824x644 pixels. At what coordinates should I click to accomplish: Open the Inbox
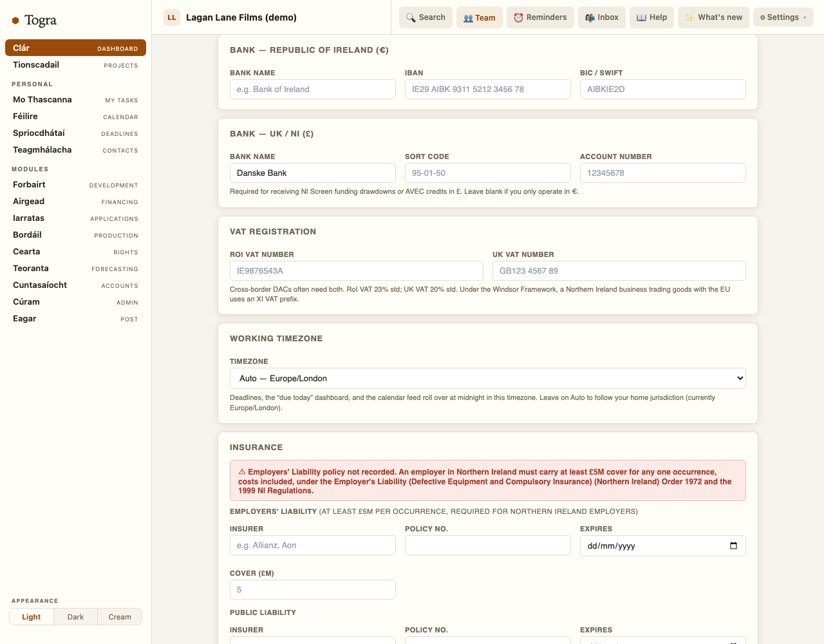tap(602, 17)
